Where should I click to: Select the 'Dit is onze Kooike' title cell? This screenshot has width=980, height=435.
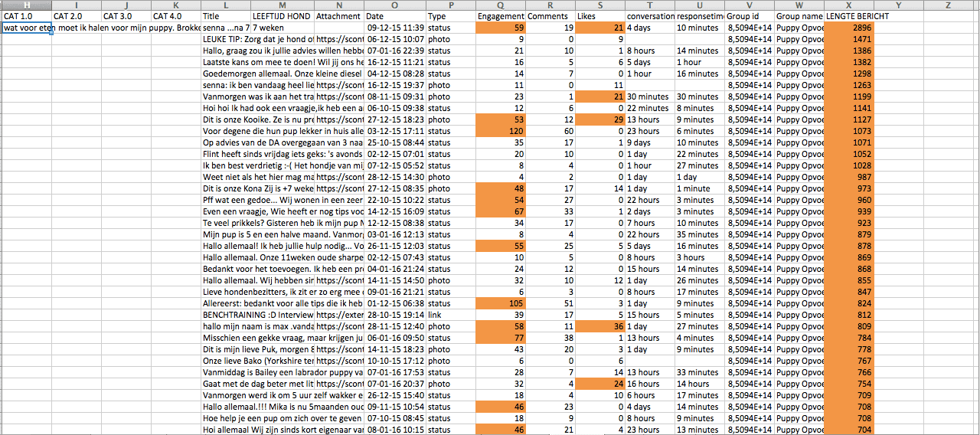click(x=225, y=120)
